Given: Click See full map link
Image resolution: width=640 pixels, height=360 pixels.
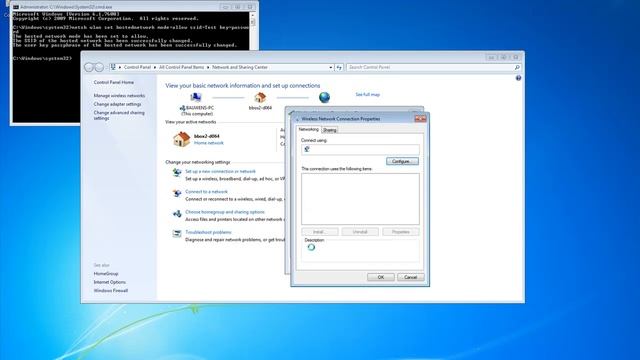Looking at the screenshot, I should 367,95.
